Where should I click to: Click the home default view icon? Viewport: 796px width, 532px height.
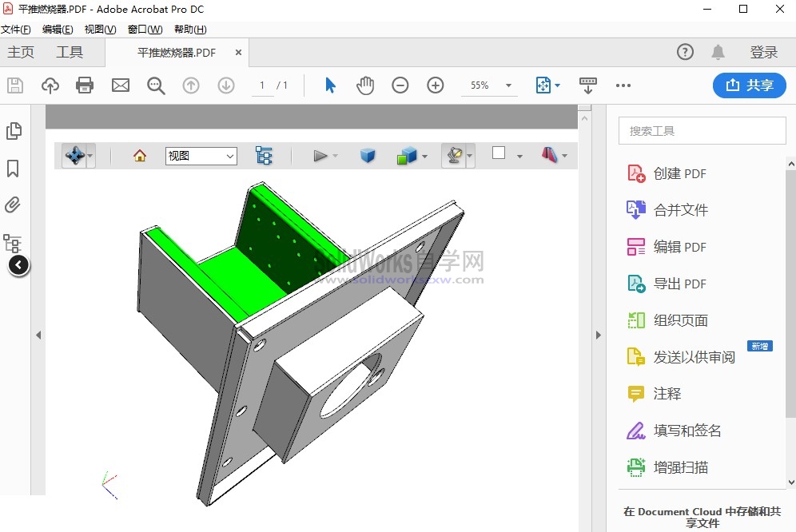pos(140,156)
